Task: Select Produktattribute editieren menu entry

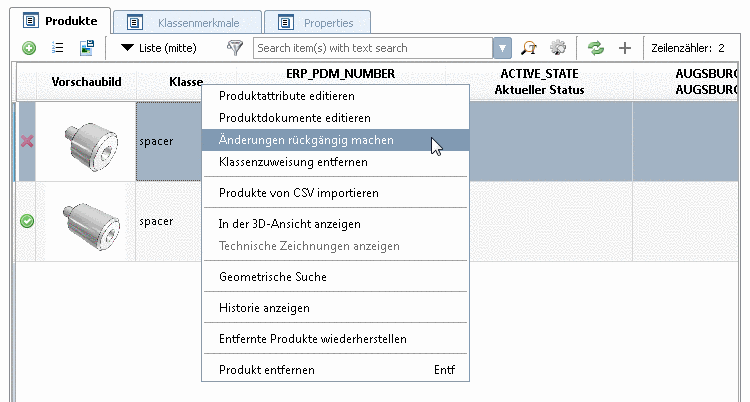Action: 335,96
